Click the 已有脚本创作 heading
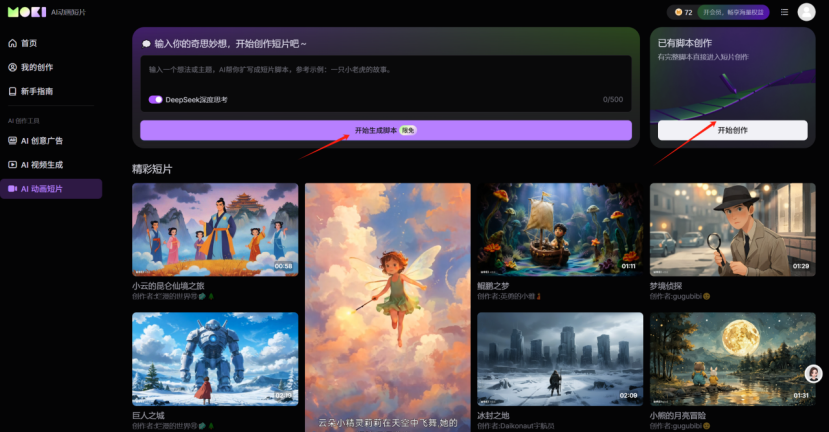This screenshot has height=432, width=829. click(685, 43)
